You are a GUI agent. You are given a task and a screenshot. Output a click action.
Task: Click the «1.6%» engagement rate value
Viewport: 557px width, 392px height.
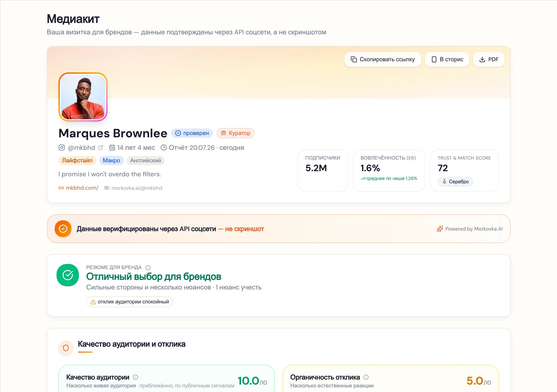[x=370, y=168]
